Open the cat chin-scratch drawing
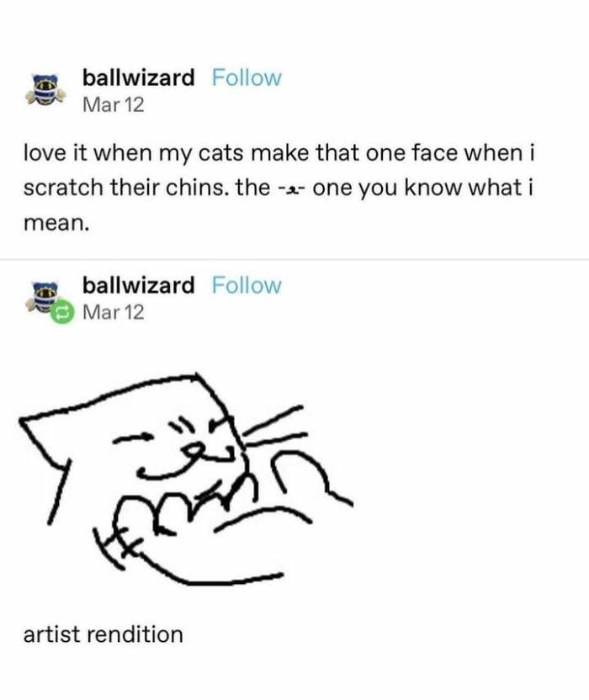Image resolution: width=589 pixels, height=700 pixels. (x=185, y=480)
